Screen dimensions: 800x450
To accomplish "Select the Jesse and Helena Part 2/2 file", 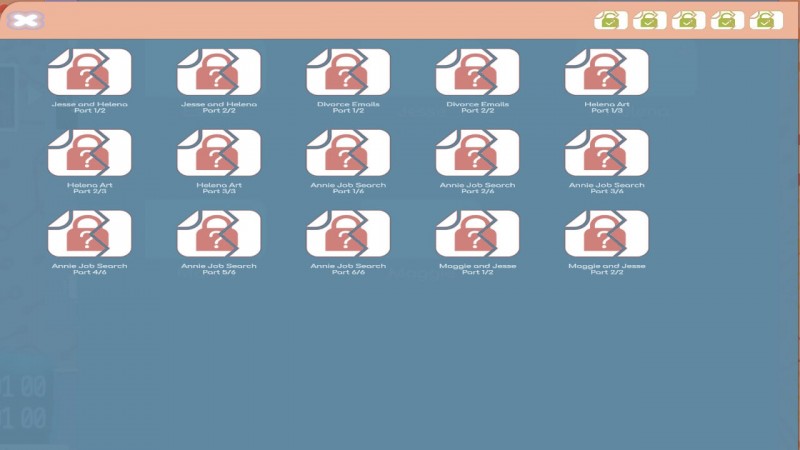I will (218, 73).
